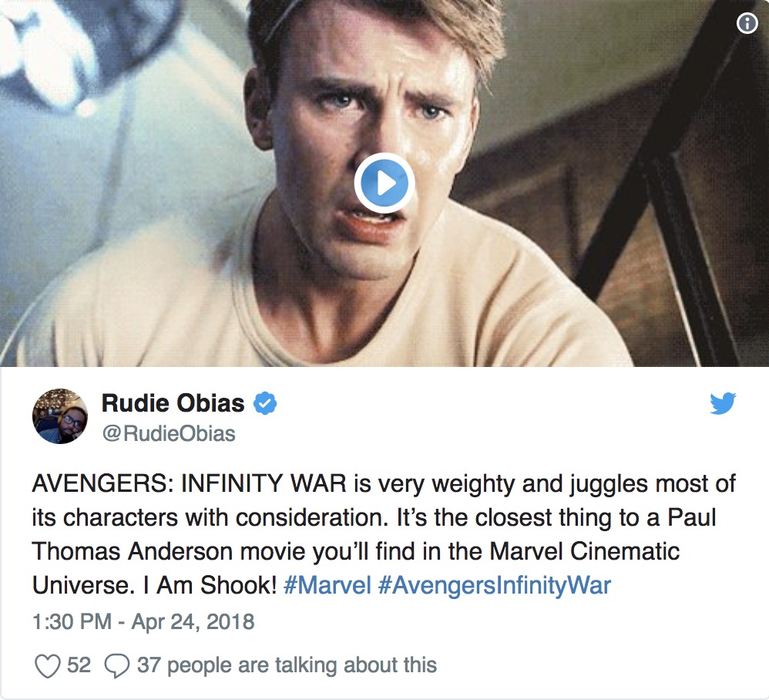The image size is (769, 700).
Task: Open the @RudieObias handle link
Action: point(168,433)
